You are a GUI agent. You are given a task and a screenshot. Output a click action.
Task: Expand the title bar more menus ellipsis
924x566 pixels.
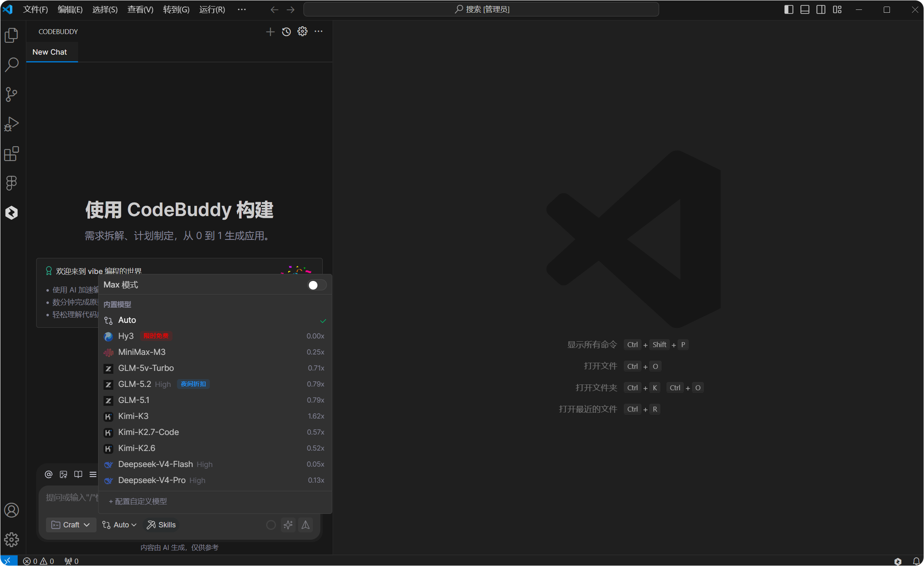click(x=241, y=9)
